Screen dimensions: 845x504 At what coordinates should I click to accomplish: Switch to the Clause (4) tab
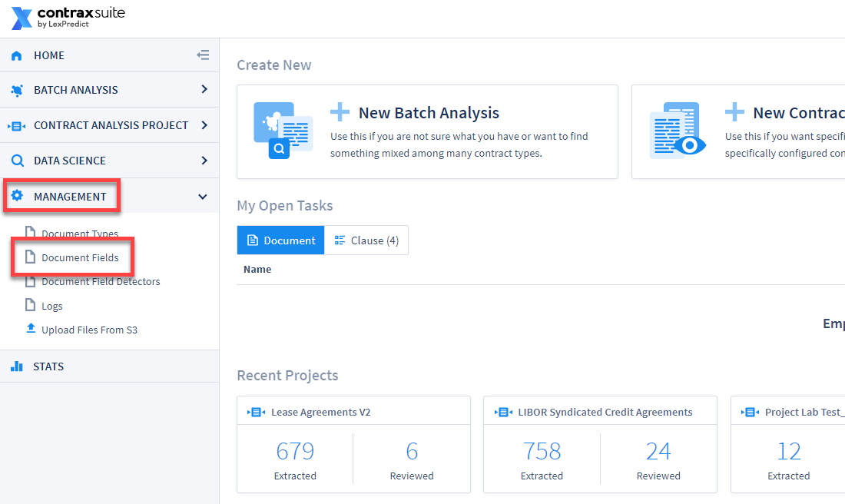pyautogui.click(x=366, y=240)
